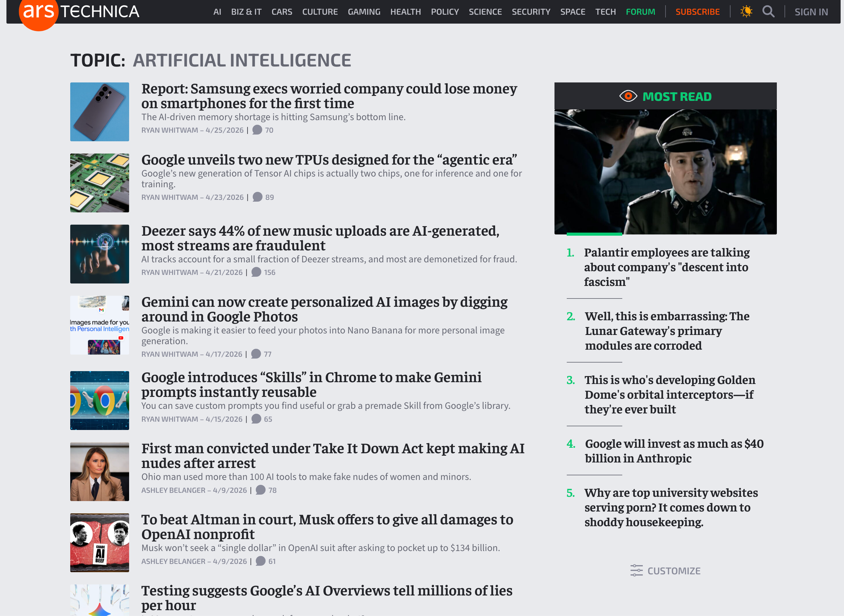The height and width of the screenshot is (616, 844).
Task: Click the 61 comment count
Action: point(272,561)
